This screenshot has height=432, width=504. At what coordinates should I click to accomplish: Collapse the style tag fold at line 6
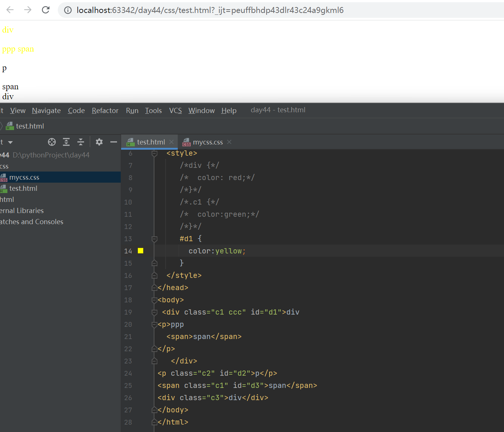click(x=155, y=153)
